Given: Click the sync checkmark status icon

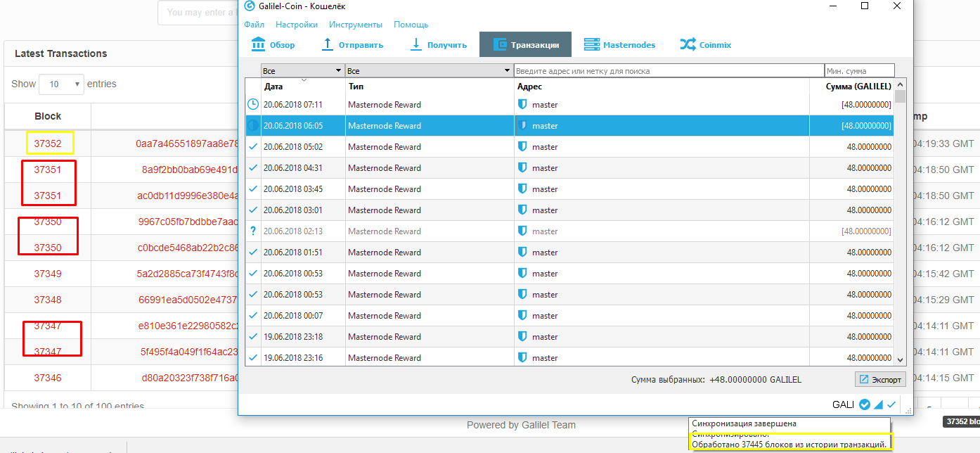Looking at the screenshot, I should [x=891, y=404].
